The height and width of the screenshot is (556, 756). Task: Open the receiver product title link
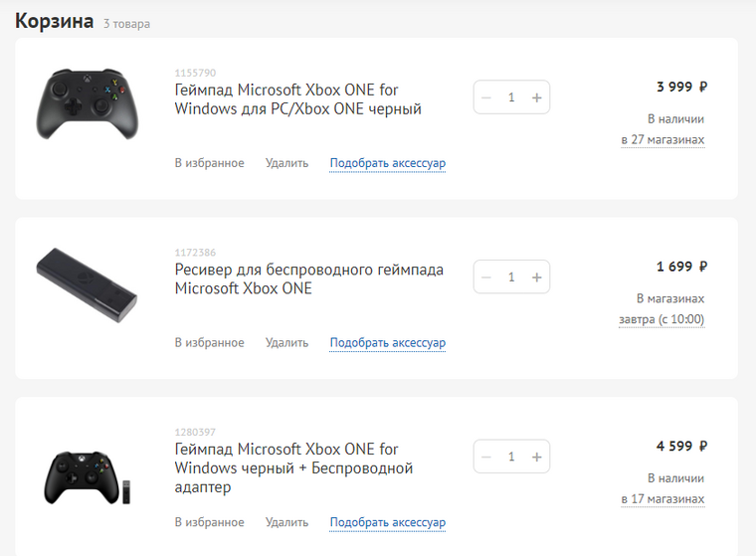point(309,278)
